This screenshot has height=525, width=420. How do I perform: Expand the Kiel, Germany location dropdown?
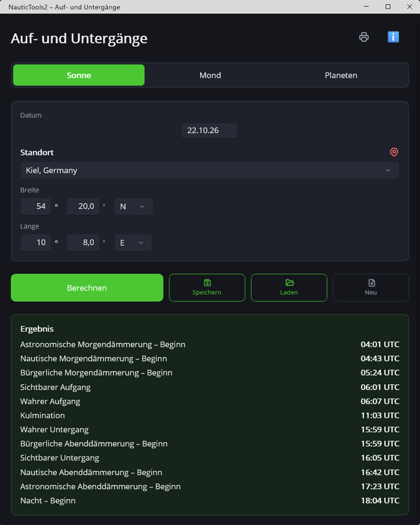[x=210, y=170]
